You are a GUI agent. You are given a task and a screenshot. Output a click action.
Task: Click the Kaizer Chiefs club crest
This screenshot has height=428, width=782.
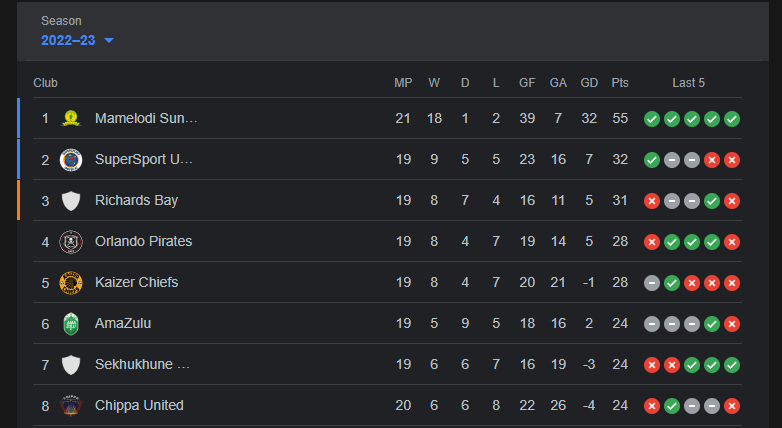[x=71, y=283]
